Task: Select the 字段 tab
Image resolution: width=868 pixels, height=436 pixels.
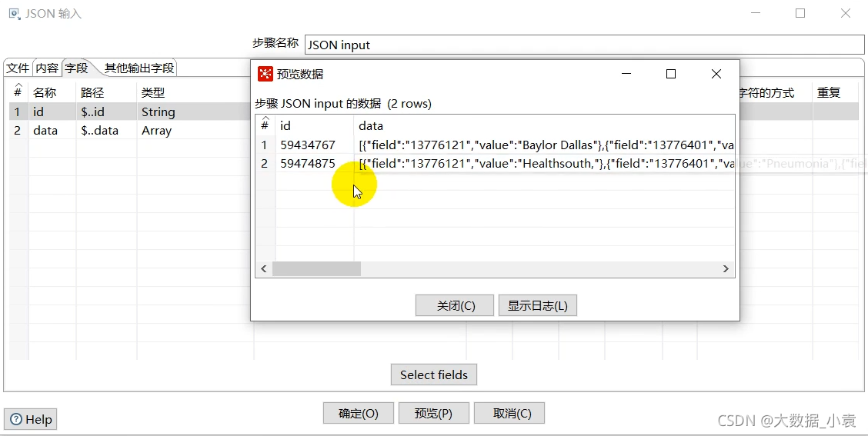Action: [76, 68]
